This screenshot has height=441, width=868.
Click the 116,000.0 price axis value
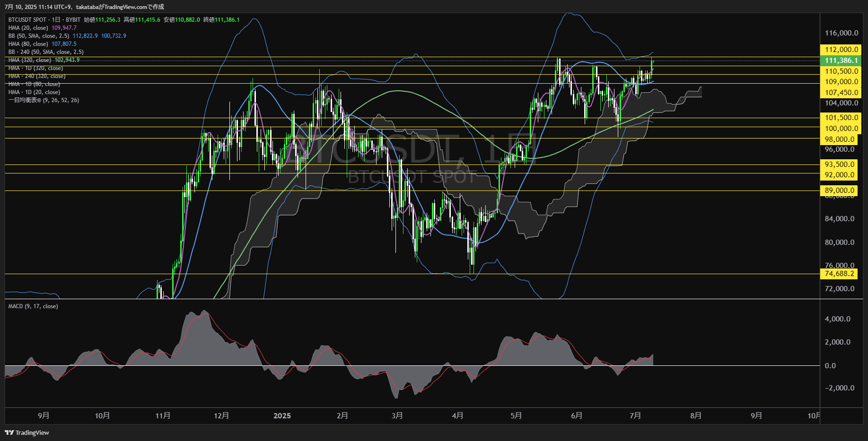pyautogui.click(x=841, y=33)
